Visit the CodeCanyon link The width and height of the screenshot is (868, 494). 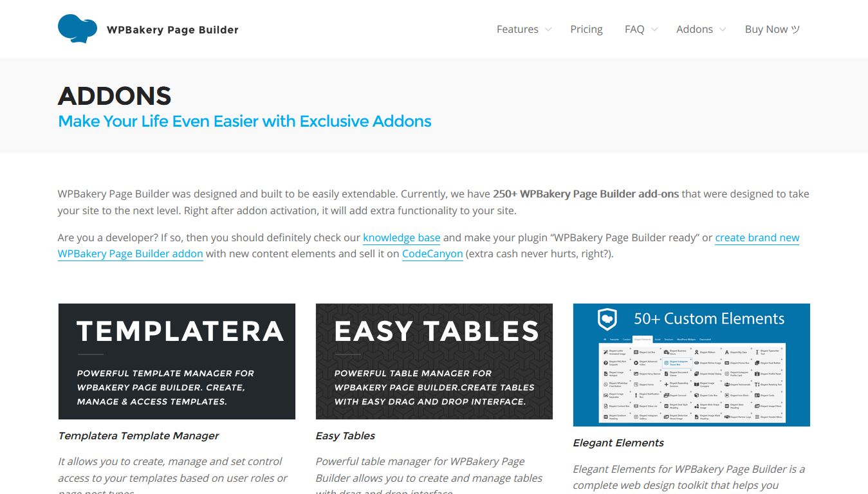click(432, 253)
